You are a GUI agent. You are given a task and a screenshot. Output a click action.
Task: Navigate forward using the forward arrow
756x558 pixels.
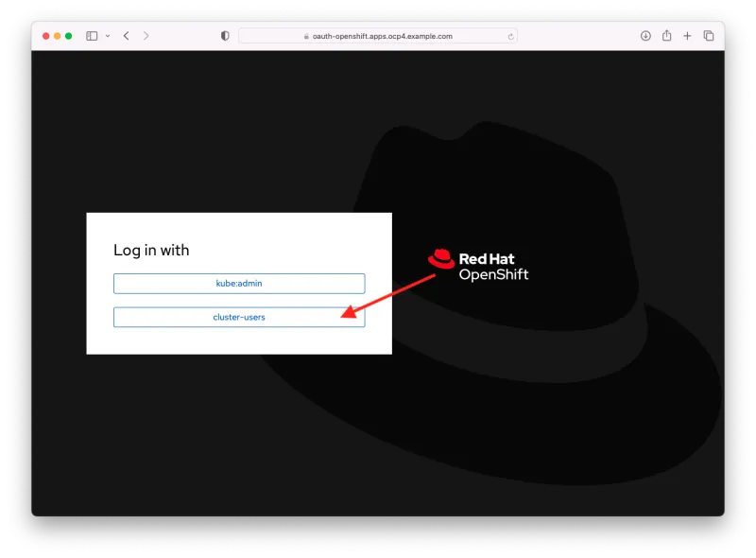146,35
